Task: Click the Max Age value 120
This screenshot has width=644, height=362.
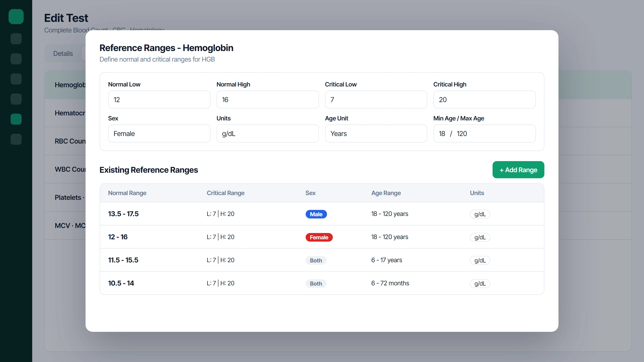Action: click(462, 133)
